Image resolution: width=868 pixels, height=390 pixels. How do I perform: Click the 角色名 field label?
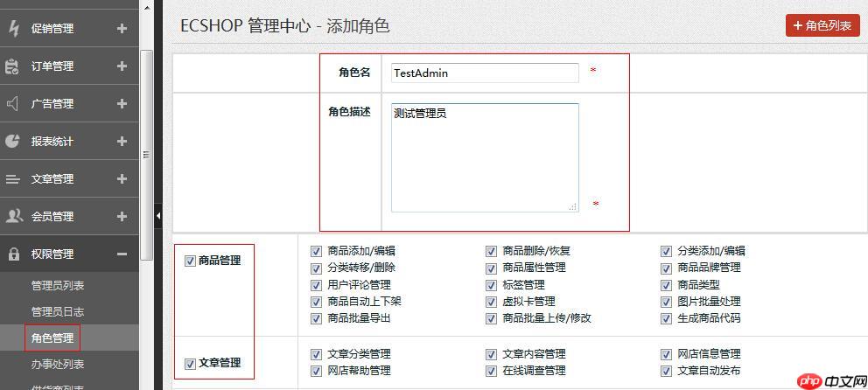355,73
